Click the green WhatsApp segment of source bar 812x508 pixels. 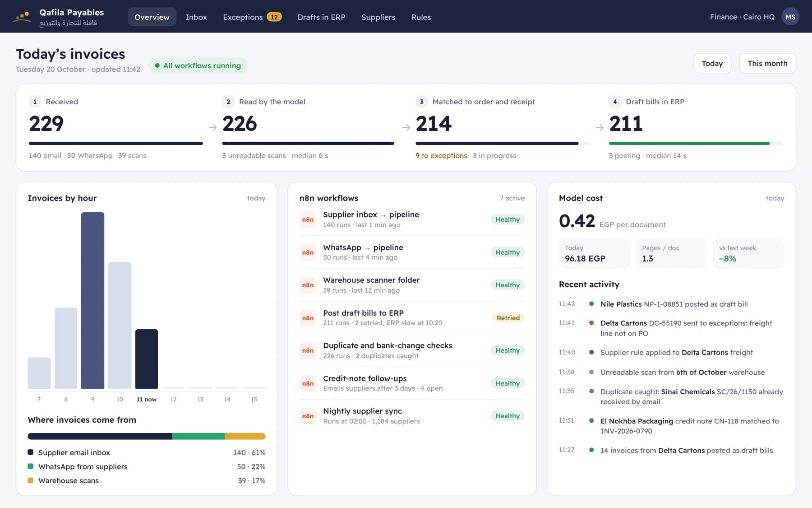(x=198, y=436)
